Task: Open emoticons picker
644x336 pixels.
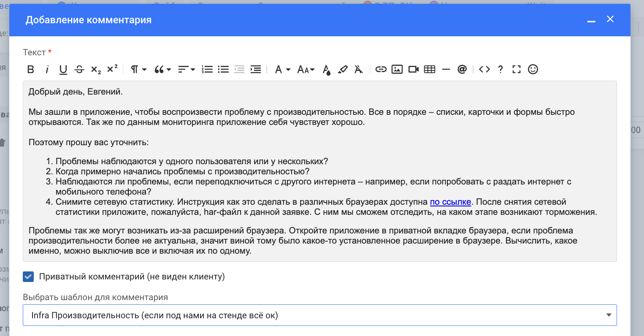Action: pos(533,69)
